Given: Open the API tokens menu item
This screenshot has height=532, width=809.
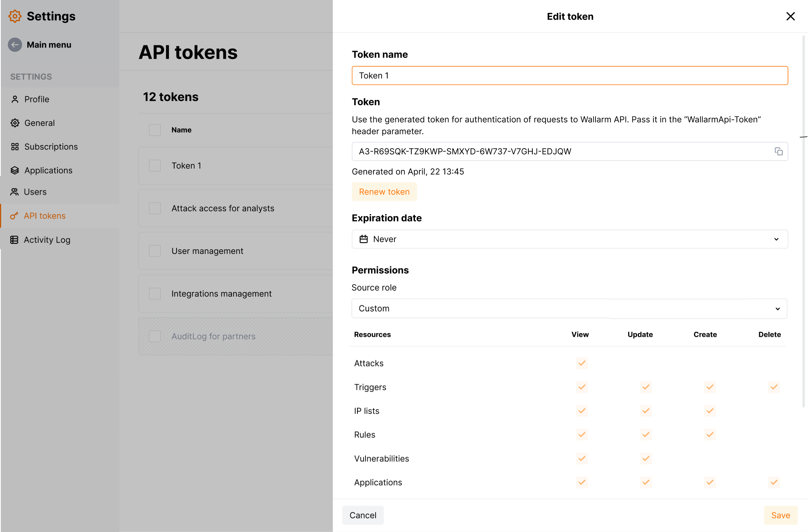Looking at the screenshot, I should (44, 216).
